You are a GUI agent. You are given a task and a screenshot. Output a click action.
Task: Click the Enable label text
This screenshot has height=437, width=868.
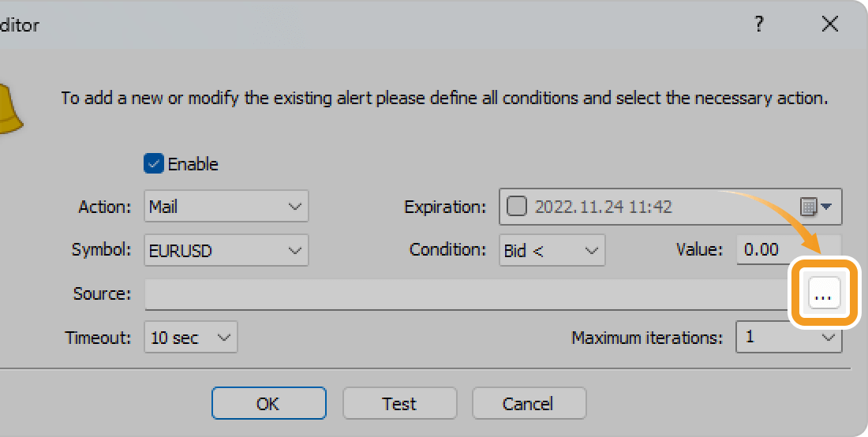[193, 164]
